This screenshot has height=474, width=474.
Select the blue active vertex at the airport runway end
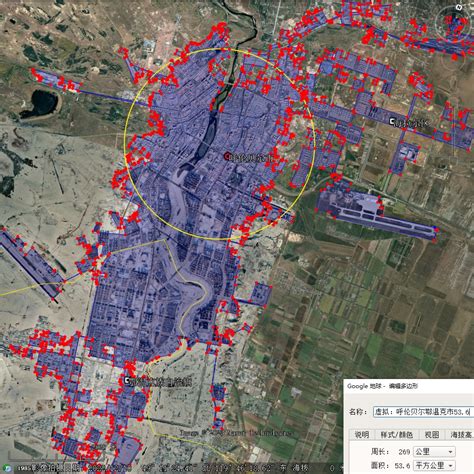click(435, 228)
